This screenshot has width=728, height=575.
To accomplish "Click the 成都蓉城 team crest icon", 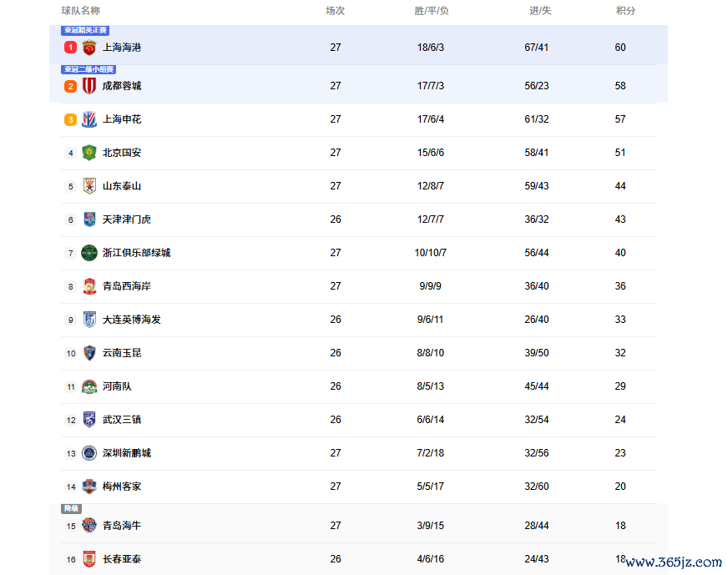I will click(89, 86).
